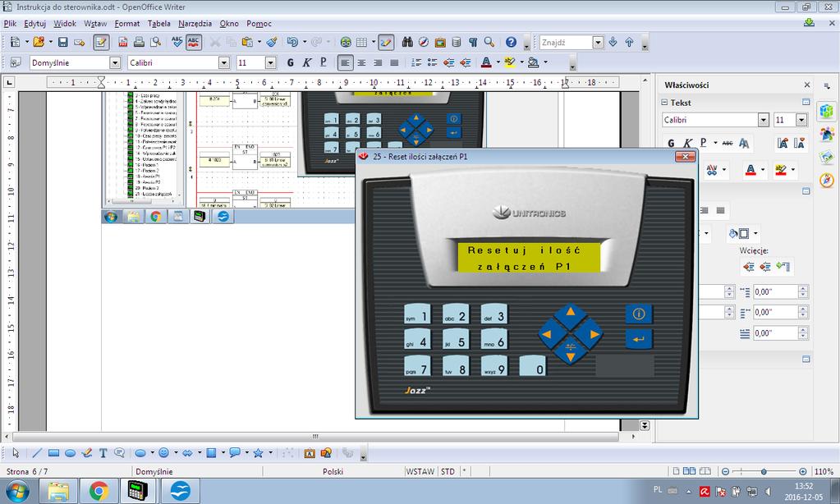Image resolution: width=840 pixels, height=504 pixels.
Task: Open the Navigator compass in the toolbar
Action: 424,42
